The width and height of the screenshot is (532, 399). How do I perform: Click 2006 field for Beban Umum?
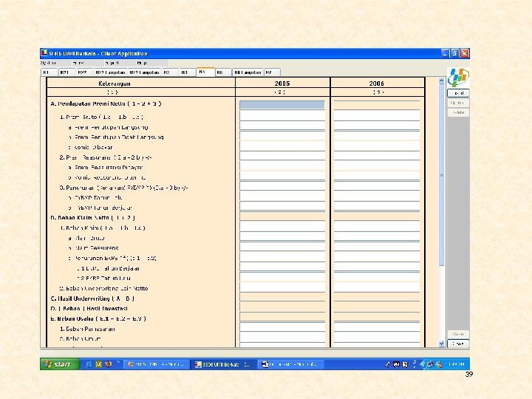coord(377,337)
